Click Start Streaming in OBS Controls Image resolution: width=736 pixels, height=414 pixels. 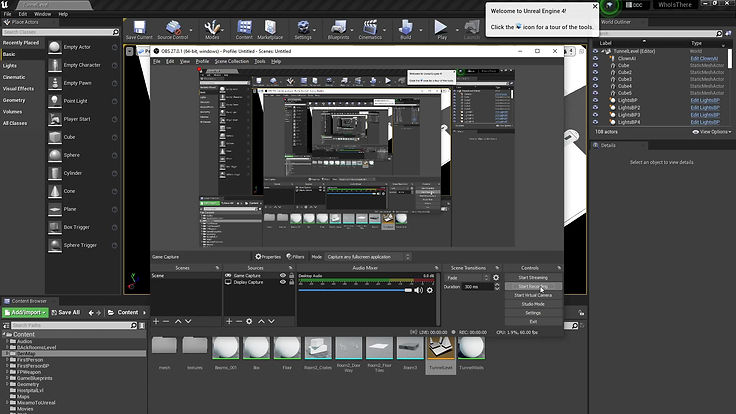pos(533,277)
